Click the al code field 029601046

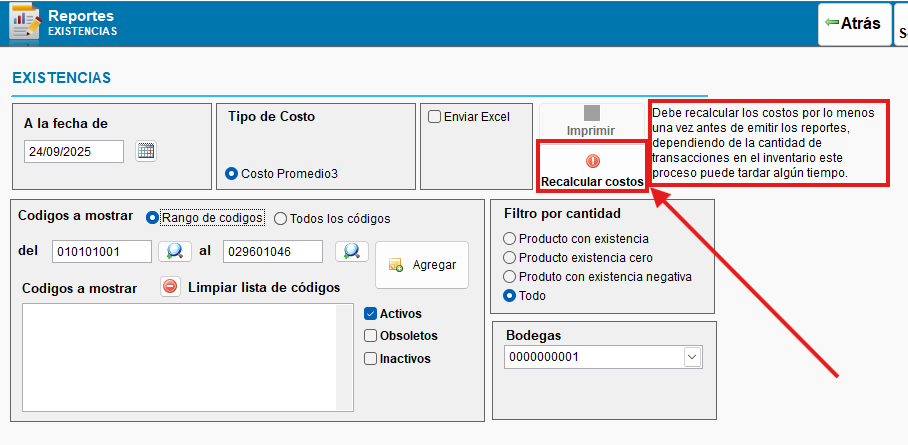273,251
